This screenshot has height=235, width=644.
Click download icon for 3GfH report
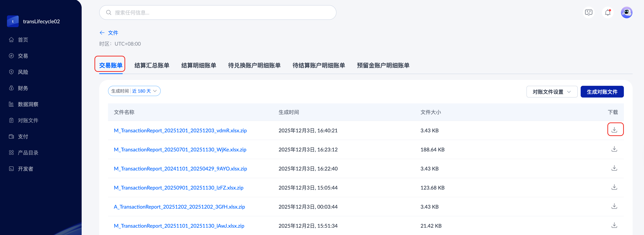coord(614,206)
